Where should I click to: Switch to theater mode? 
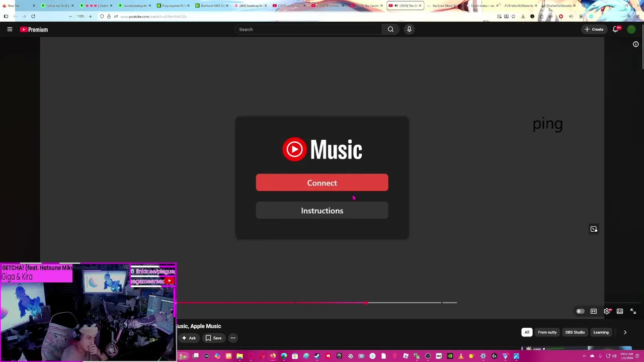tap(620, 311)
